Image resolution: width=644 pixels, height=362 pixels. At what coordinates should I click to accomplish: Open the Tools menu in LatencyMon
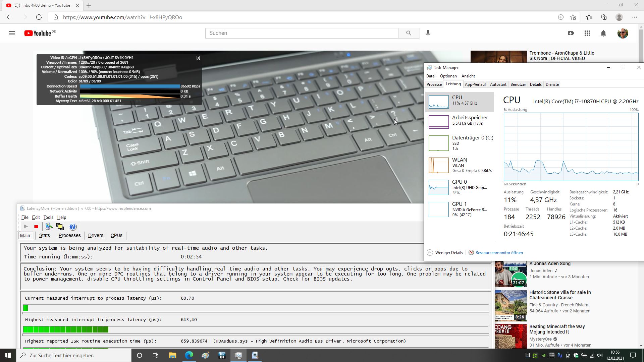[x=48, y=218]
